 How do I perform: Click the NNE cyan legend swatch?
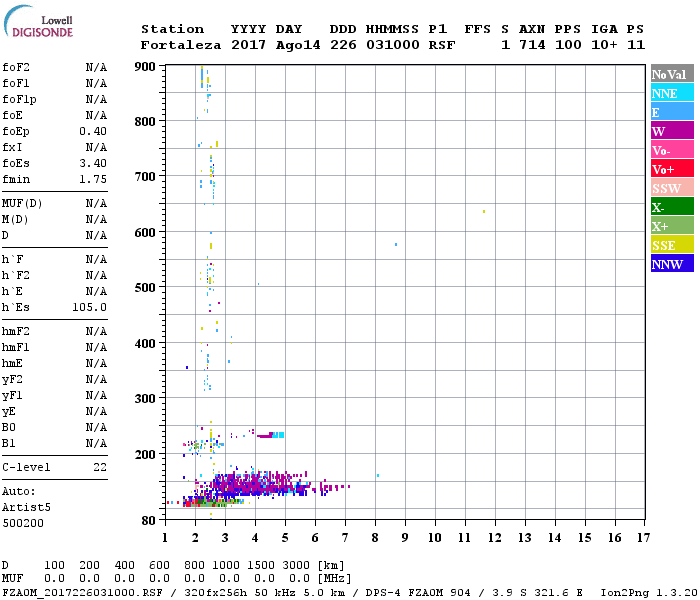point(672,93)
